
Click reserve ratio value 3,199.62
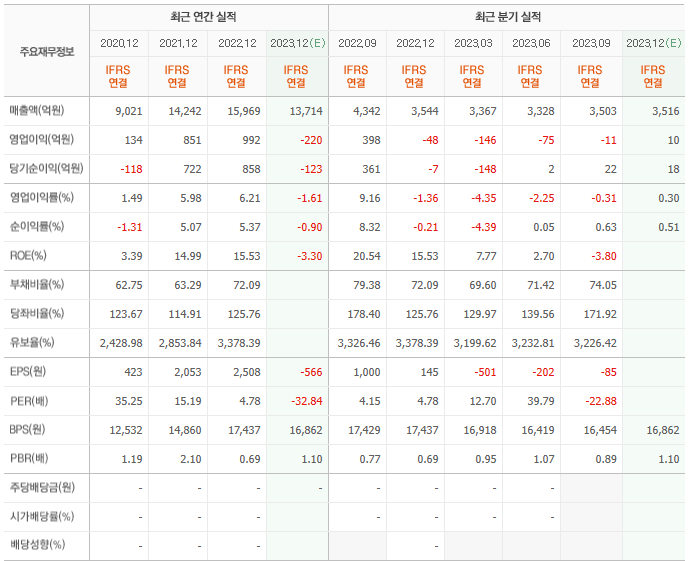click(475, 343)
